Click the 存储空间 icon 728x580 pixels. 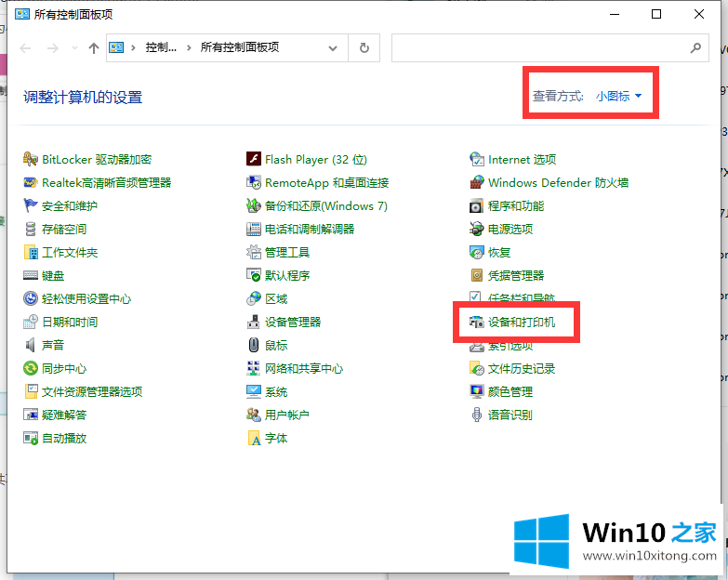[30, 229]
